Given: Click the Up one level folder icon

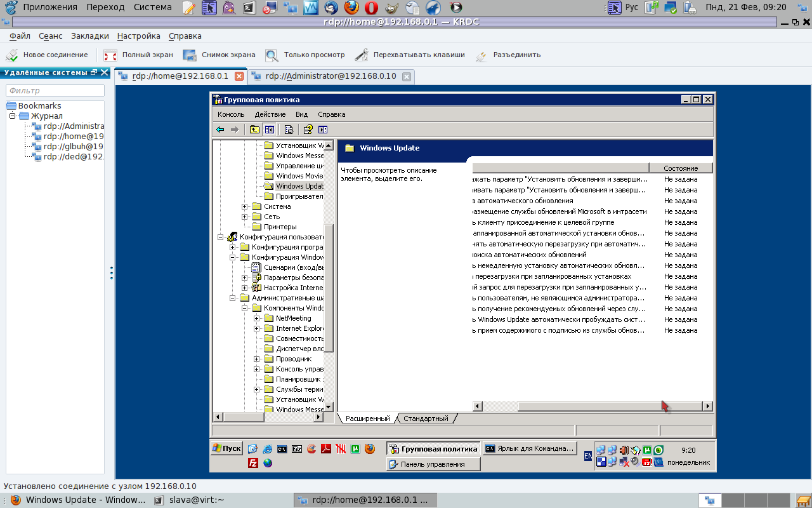Looking at the screenshot, I should coord(254,130).
